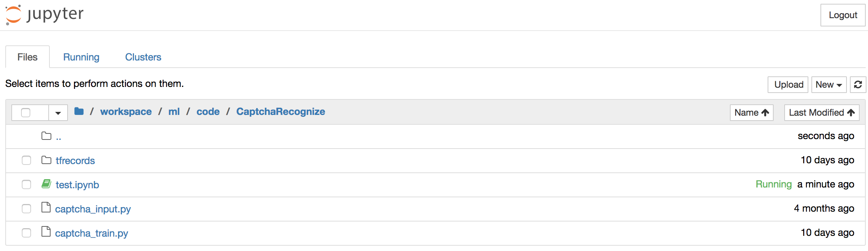This screenshot has width=868, height=251.
Task: Open the Clusters tab
Action: 143,57
